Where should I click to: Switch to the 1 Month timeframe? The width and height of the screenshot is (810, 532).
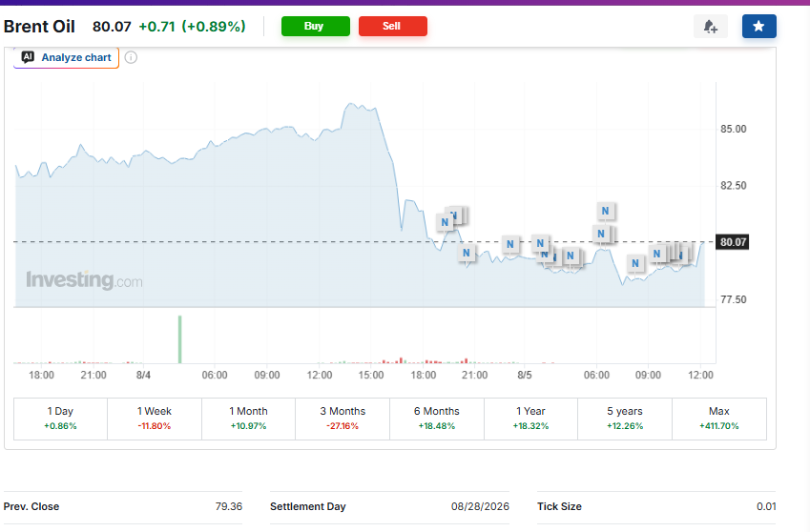(248, 419)
